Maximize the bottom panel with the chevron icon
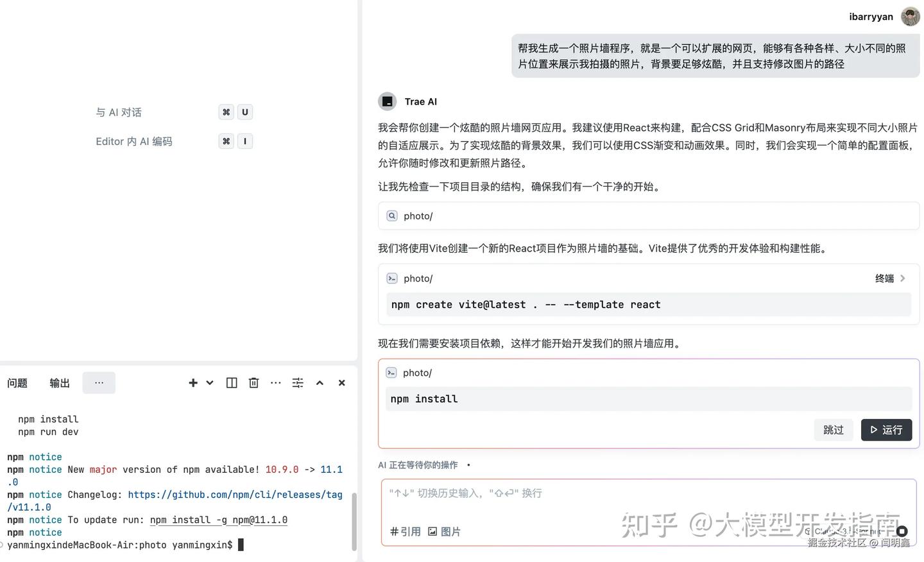Image resolution: width=924 pixels, height=562 pixels. 320,382
